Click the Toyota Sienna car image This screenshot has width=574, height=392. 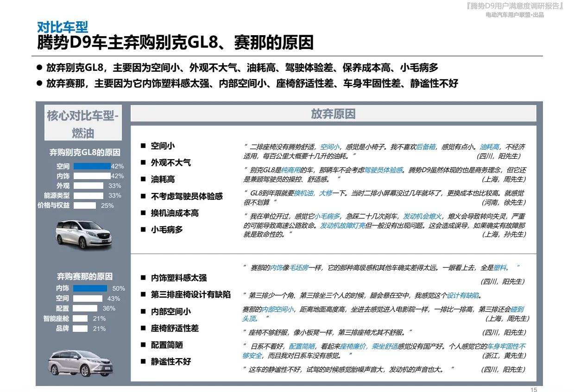tap(82, 362)
